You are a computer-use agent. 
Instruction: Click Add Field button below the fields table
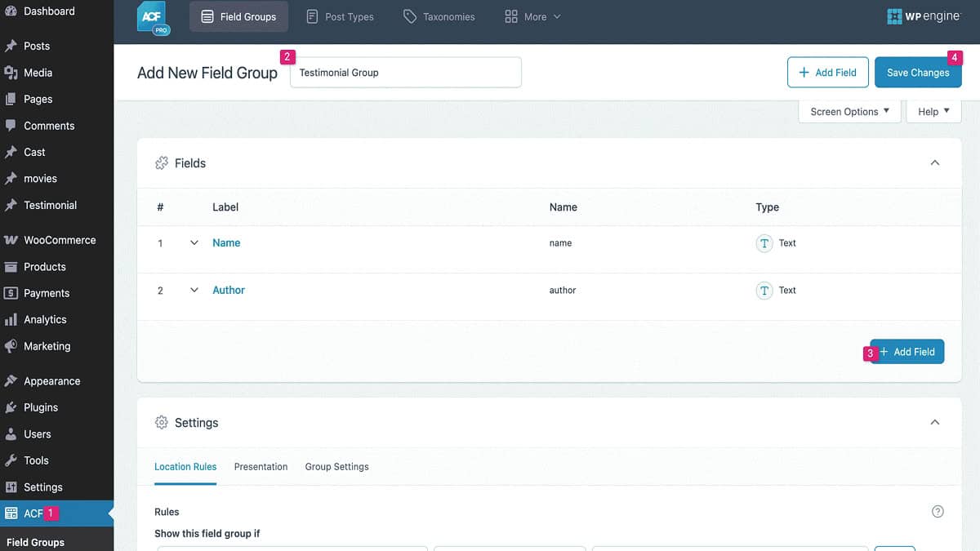click(x=907, y=352)
